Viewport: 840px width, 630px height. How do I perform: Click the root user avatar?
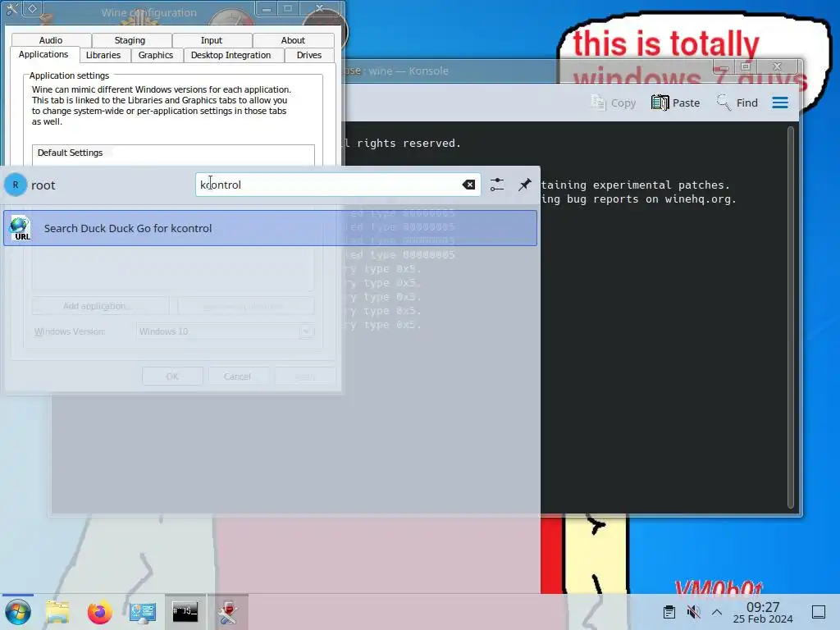tap(16, 185)
